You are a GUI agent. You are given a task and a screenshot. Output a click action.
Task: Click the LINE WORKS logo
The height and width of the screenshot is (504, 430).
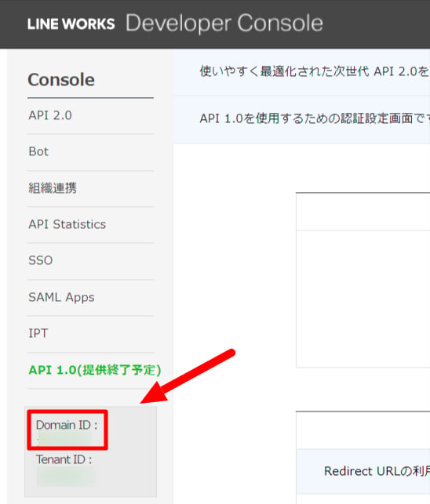(71, 24)
